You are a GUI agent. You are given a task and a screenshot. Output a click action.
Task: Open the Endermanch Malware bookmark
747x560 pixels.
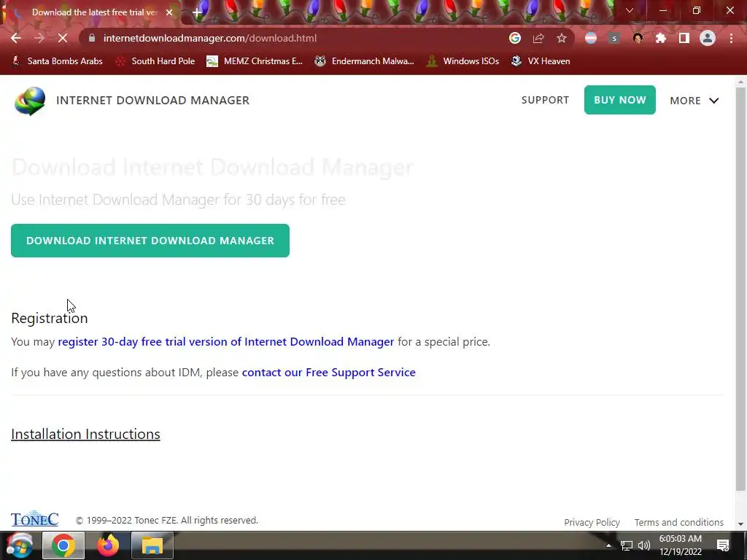click(x=364, y=61)
